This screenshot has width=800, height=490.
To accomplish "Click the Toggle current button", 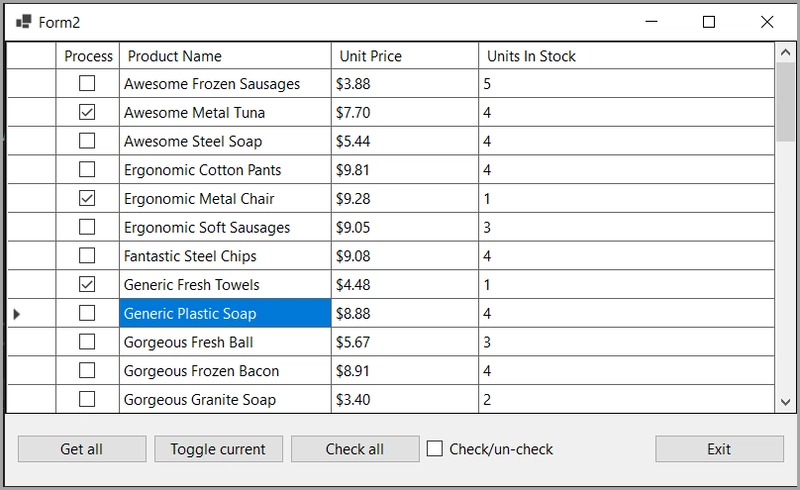I will coord(218,449).
